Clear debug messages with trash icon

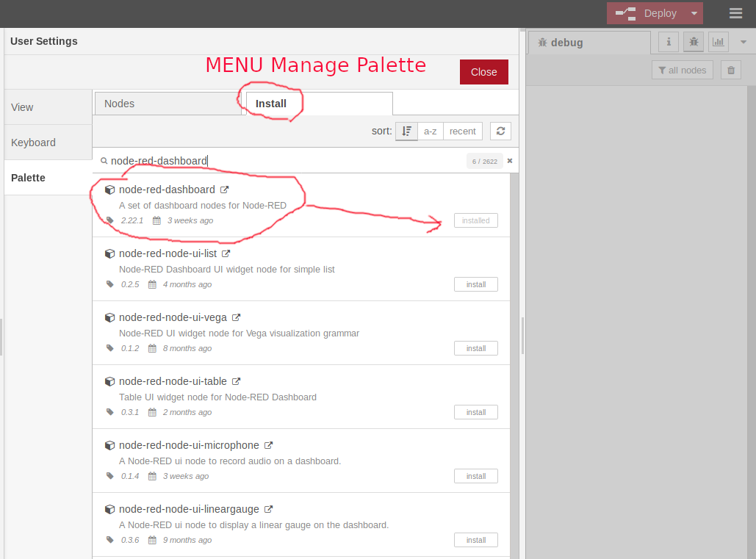731,71
